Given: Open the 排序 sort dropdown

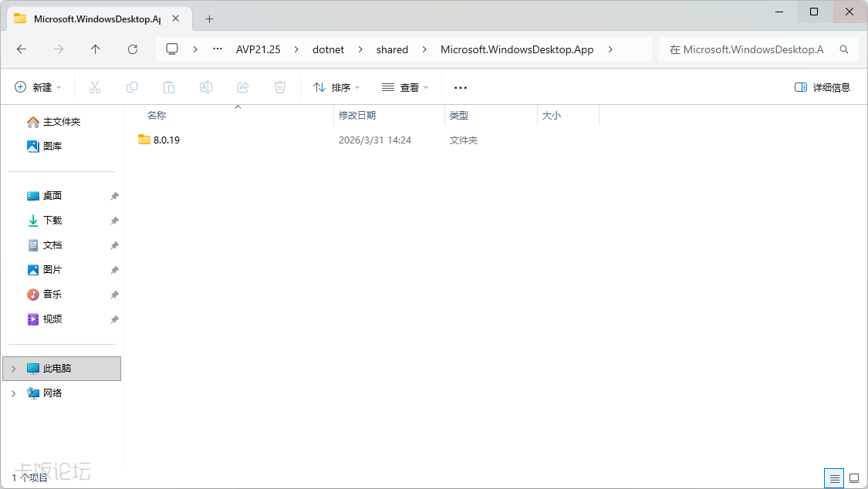Looking at the screenshot, I should coord(336,87).
